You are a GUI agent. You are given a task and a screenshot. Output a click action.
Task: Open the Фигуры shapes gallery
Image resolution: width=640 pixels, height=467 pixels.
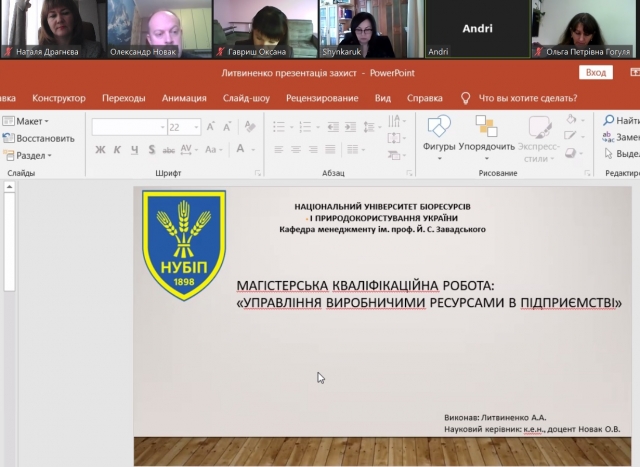pyautogui.click(x=439, y=138)
